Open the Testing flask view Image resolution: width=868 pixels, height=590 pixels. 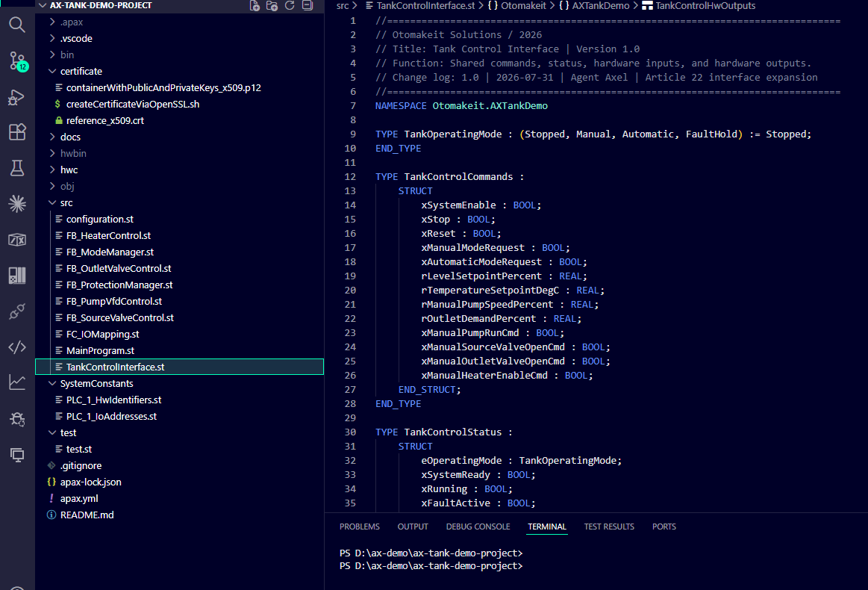point(17,169)
